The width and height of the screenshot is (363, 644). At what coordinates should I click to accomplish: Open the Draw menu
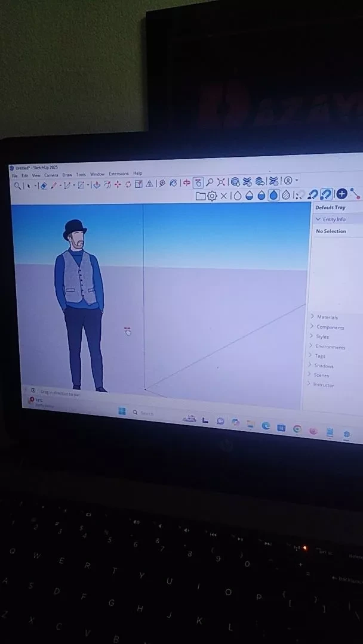pos(67,175)
